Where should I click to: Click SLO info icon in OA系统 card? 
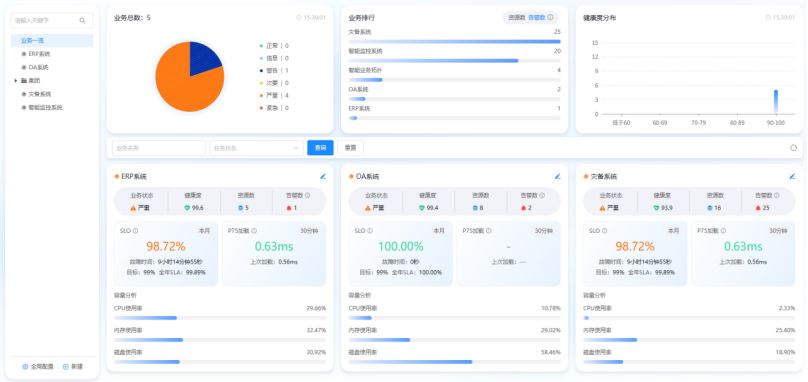pyautogui.click(x=369, y=231)
